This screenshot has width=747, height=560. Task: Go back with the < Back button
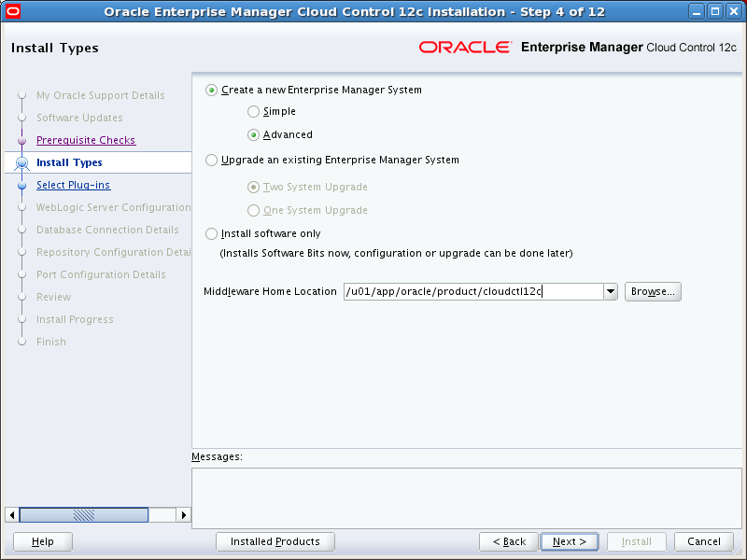[509, 541]
